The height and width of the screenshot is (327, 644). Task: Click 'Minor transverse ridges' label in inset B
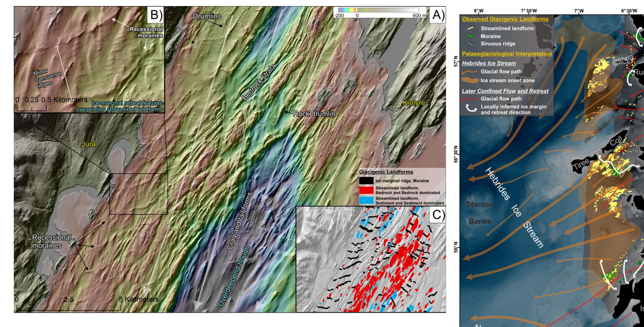coord(47,78)
